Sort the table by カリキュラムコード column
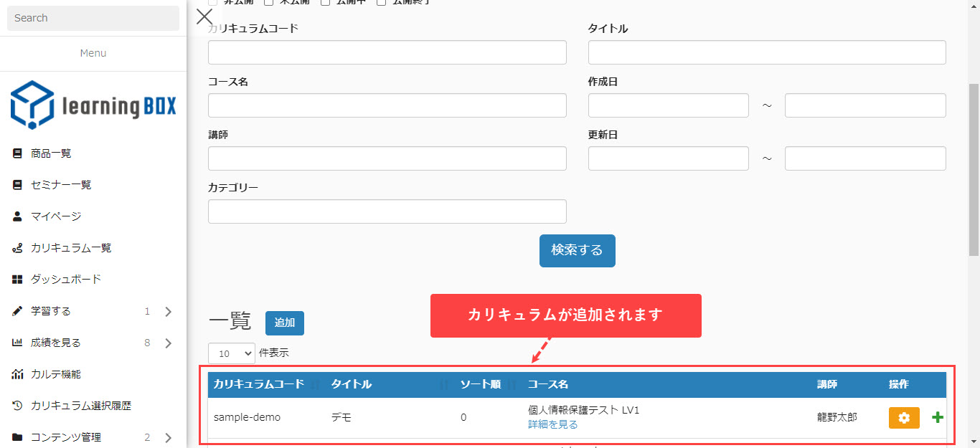 pos(259,384)
